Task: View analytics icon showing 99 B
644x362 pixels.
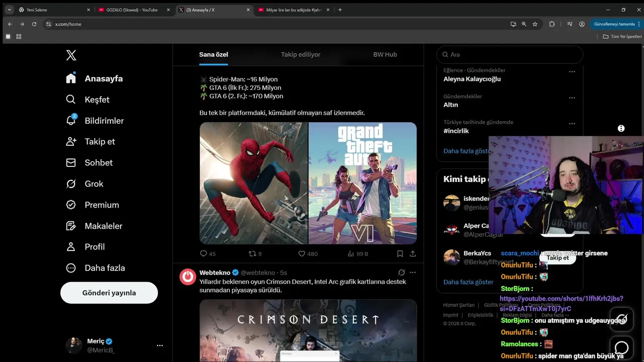Action: point(351,254)
